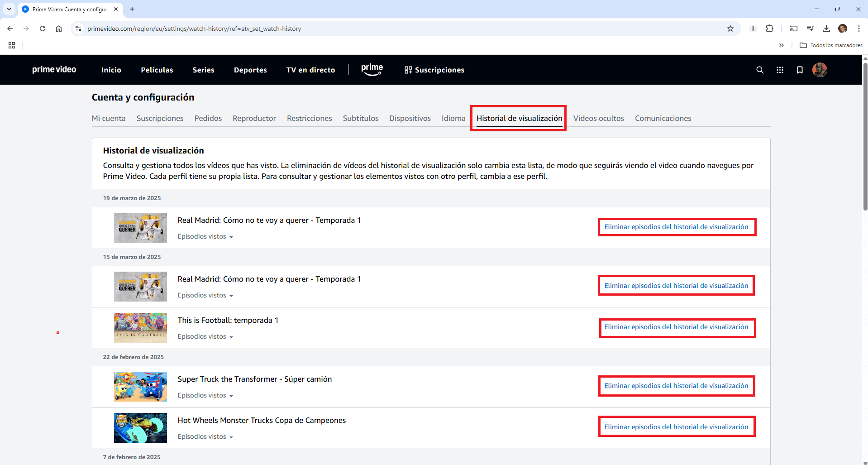Click the prime video logo
Screen dimensions: 868x465
coord(54,69)
